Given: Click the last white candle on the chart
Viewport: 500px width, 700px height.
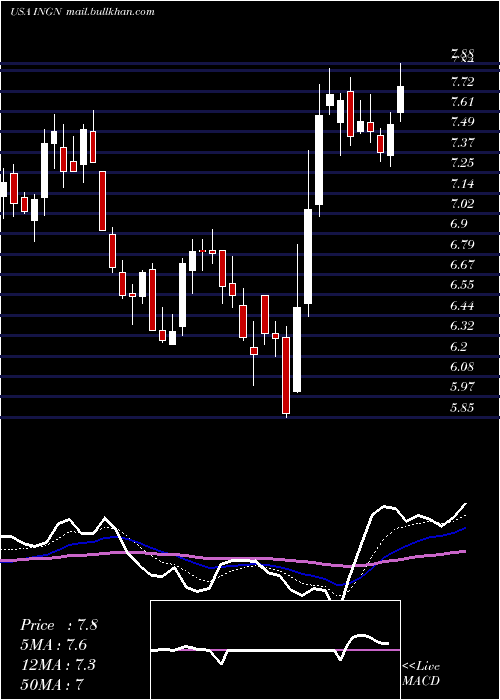Looking at the screenshot, I should coord(400,99).
